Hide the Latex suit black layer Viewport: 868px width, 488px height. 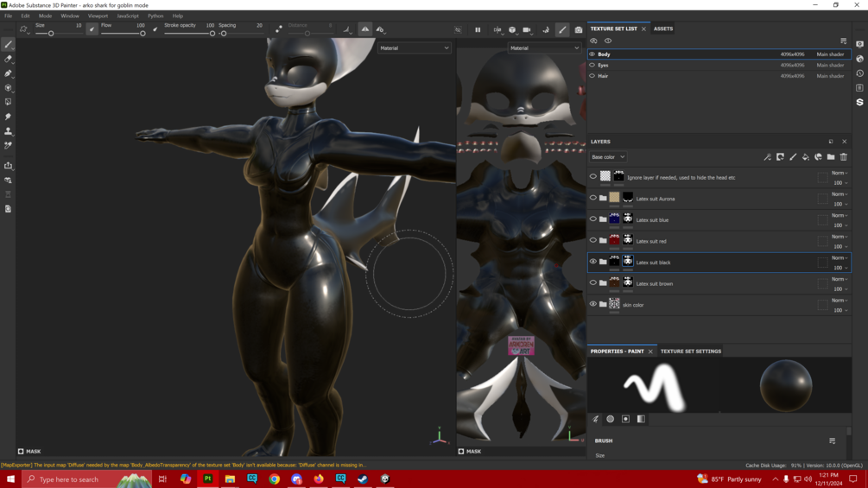[592, 262]
